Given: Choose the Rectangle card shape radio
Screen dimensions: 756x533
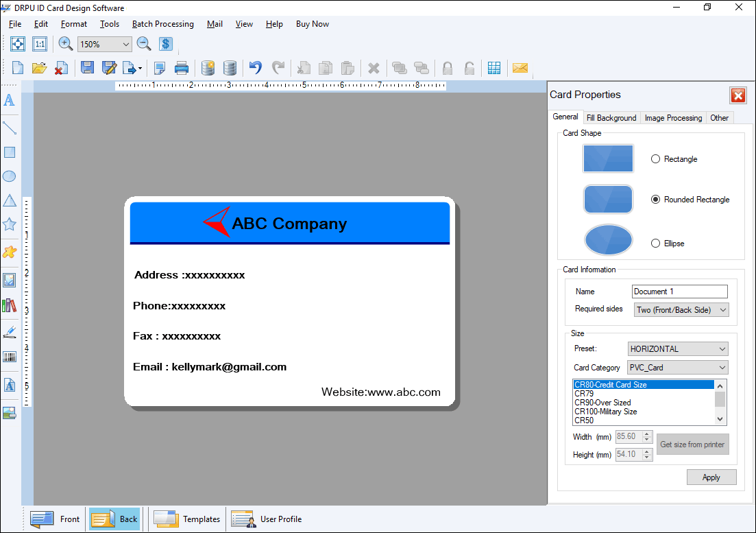Looking at the screenshot, I should click(655, 158).
